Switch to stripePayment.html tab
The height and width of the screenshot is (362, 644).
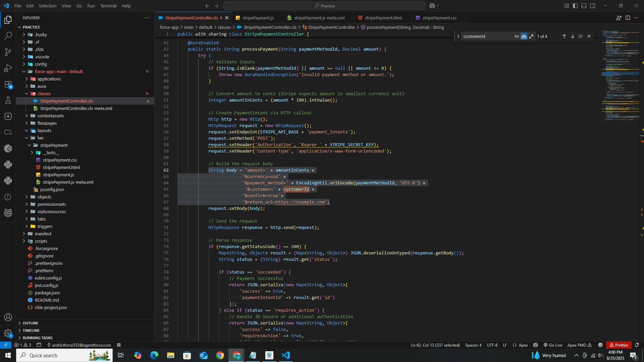pyautogui.click(x=383, y=18)
